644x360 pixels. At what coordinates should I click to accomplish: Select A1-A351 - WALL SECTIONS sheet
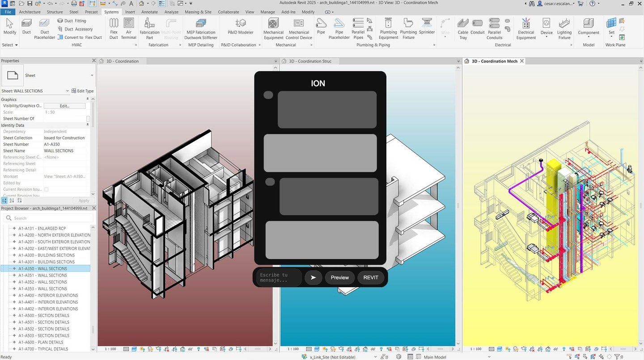click(x=42, y=275)
